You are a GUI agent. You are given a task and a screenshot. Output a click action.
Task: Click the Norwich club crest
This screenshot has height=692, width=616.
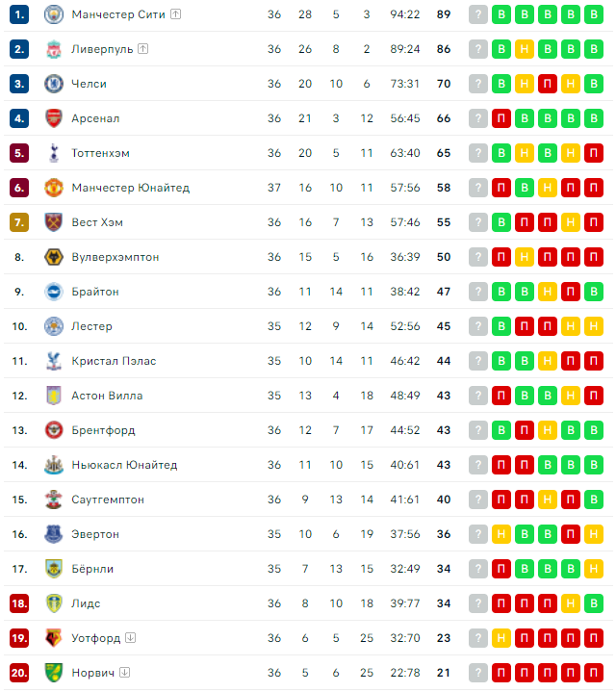(x=54, y=673)
